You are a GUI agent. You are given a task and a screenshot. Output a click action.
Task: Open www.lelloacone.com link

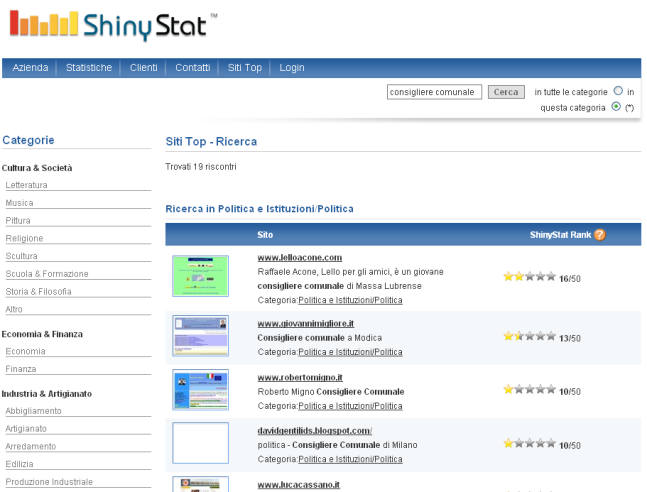300,258
